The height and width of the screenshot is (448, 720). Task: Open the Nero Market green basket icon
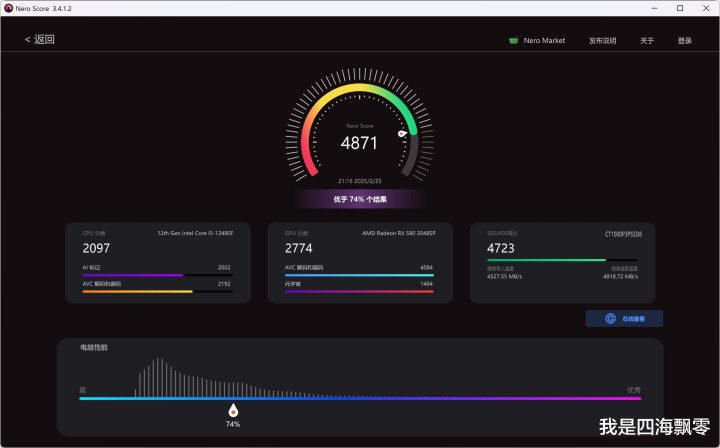(513, 41)
